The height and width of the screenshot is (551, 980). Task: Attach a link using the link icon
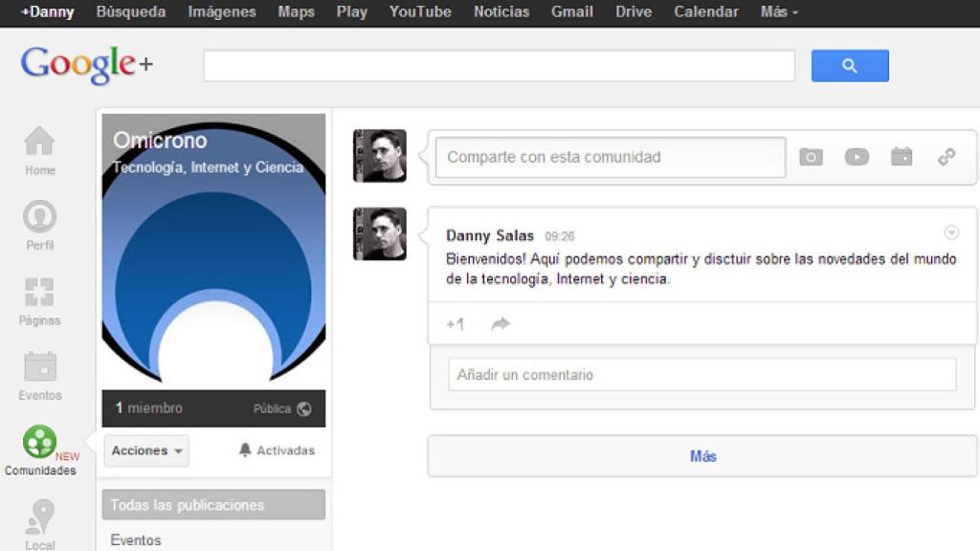947,157
